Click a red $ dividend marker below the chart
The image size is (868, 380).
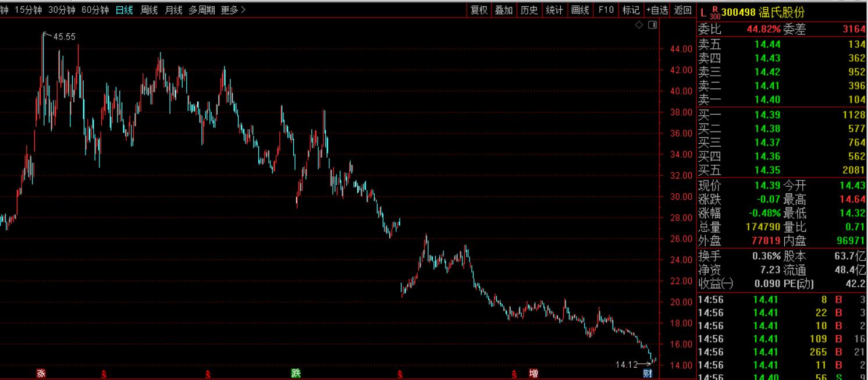[104, 375]
